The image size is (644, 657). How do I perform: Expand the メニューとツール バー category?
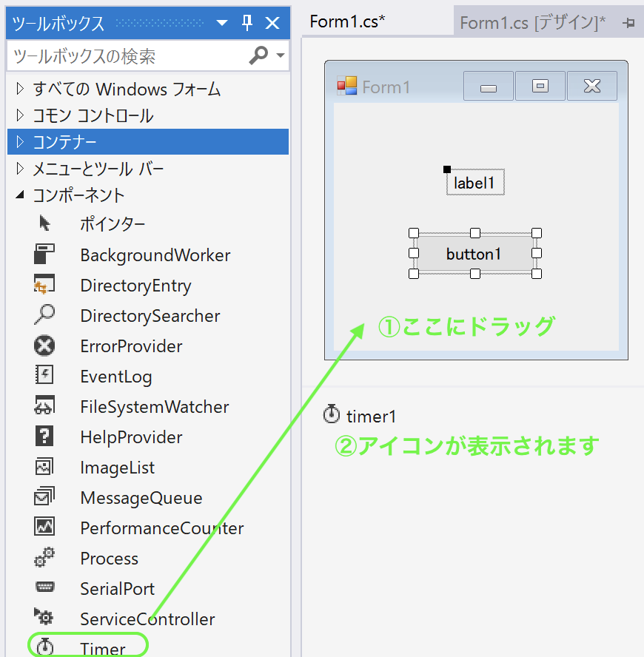click(x=19, y=169)
